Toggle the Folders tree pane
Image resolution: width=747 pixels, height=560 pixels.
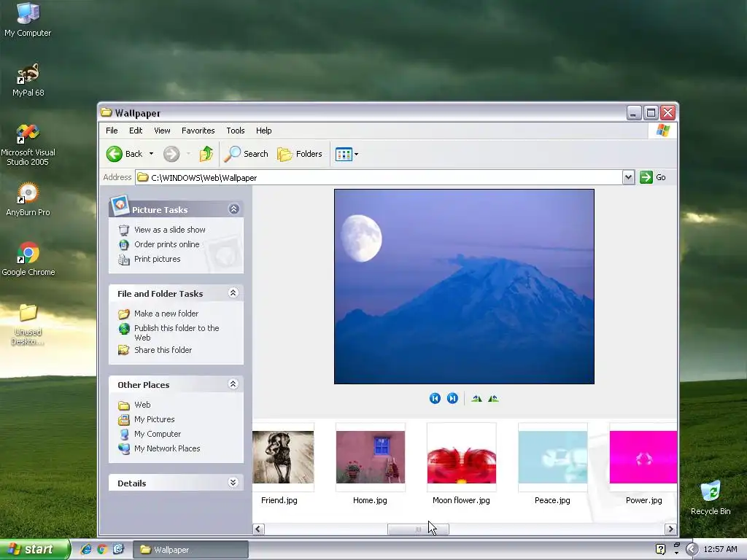[300, 154]
